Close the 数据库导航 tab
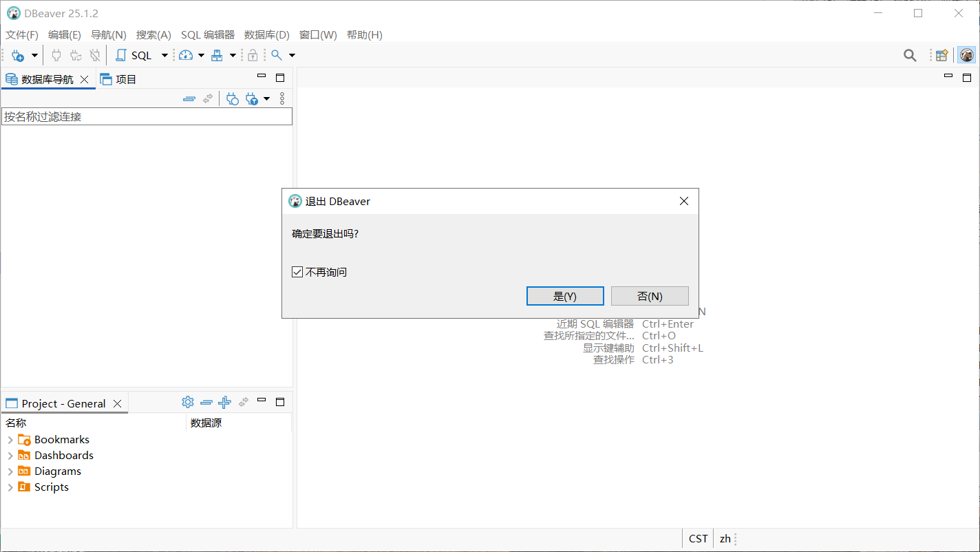The height and width of the screenshot is (552, 980). (x=85, y=80)
